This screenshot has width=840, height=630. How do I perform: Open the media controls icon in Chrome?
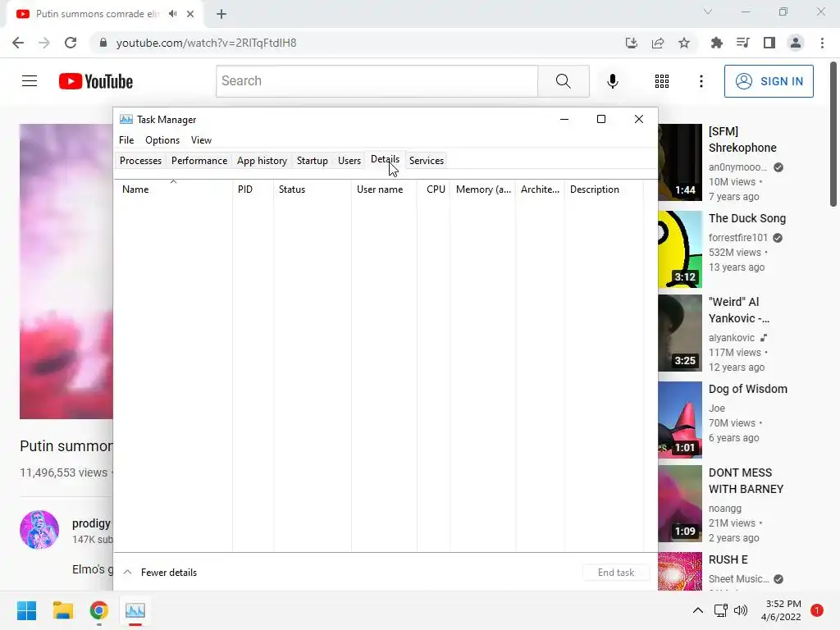(742, 43)
